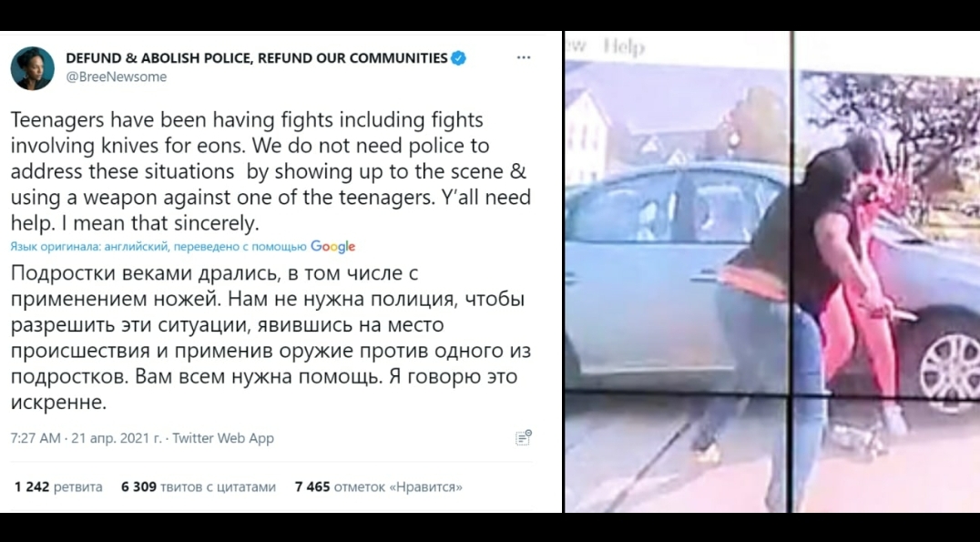Open the DEFUND & ABOLISH POLICE display name

coord(257,58)
